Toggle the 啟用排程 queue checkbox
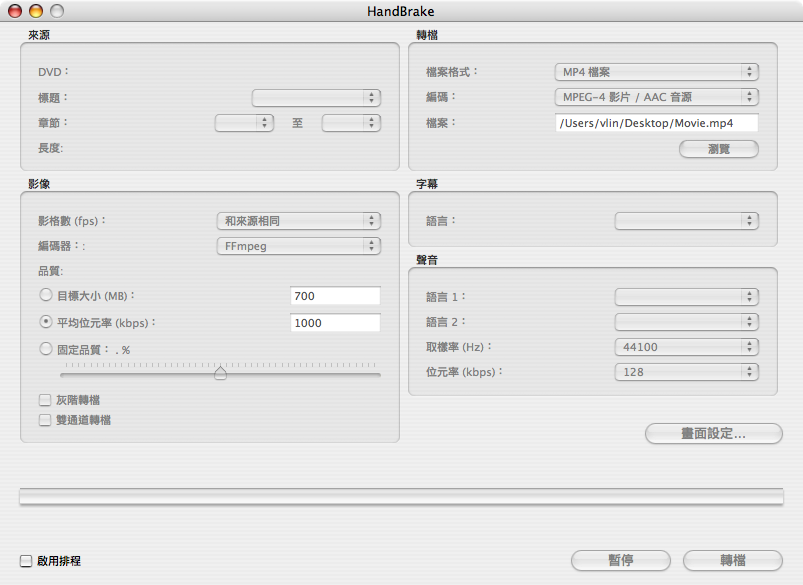The width and height of the screenshot is (803, 585). tap(26, 561)
